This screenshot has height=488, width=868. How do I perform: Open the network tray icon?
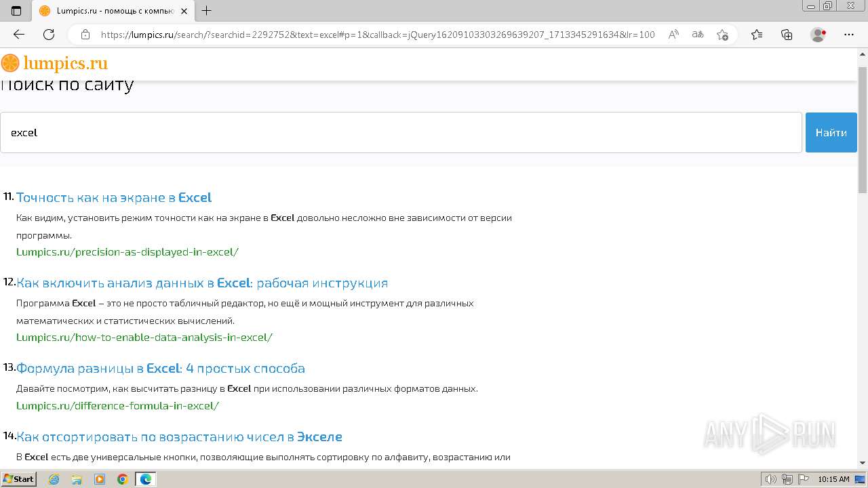point(787,479)
